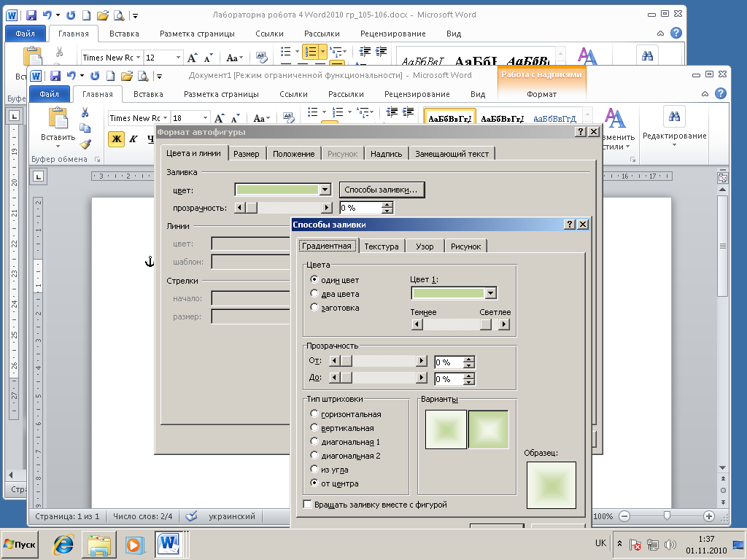Select the first gradient variant thumbnail
The image size is (747, 560).
[x=446, y=429]
